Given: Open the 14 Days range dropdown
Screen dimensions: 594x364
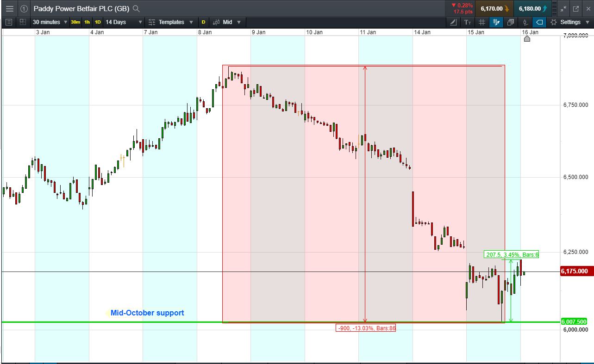Looking at the screenshot, I should click(124, 22).
